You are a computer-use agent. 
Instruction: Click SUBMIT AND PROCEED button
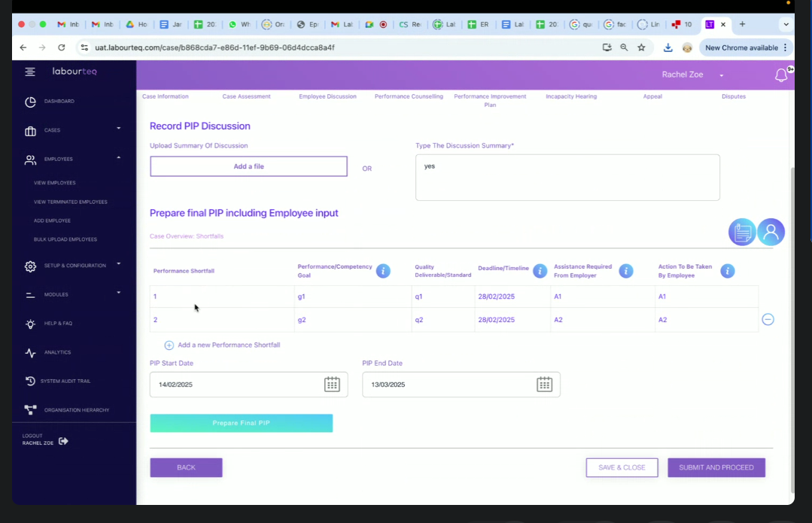click(x=716, y=467)
